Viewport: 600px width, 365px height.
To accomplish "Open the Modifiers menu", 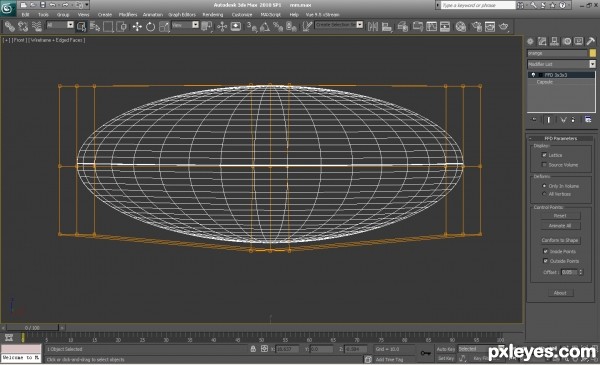I will coord(128,15).
